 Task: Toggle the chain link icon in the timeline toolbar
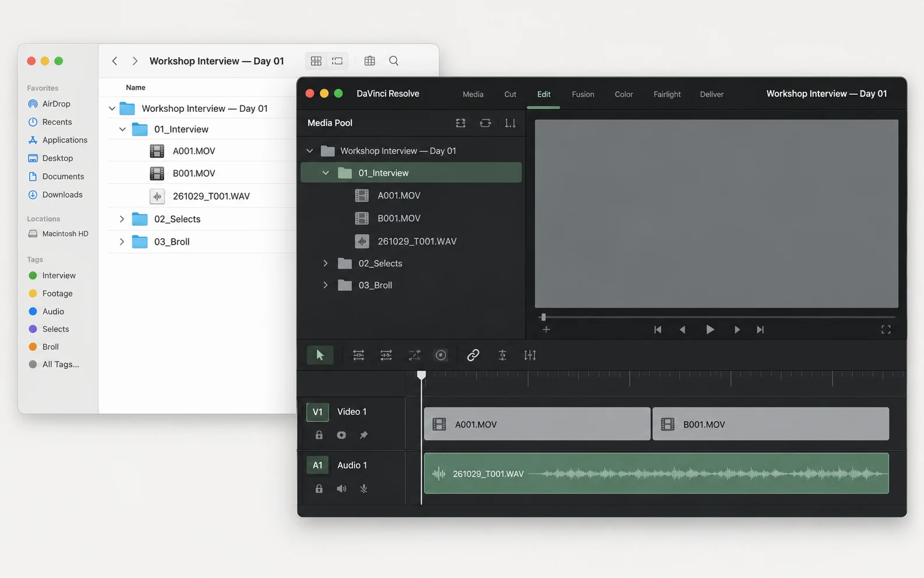pos(473,355)
